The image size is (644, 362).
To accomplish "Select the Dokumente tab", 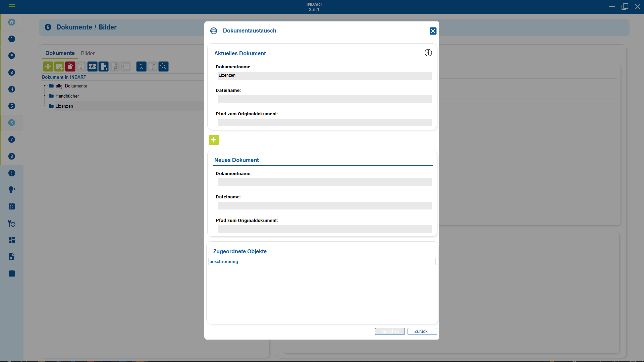I will (x=60, y=53).
